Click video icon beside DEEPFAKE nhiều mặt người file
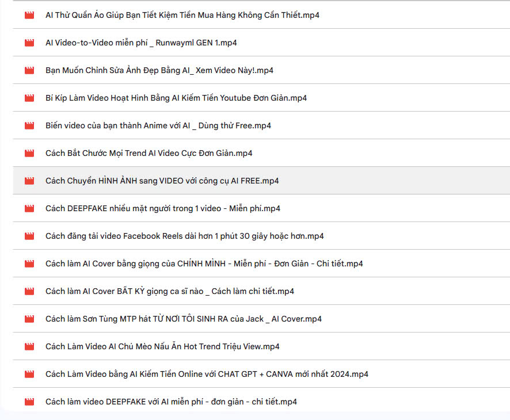Screen dimensions: 510x420 pos(29,208)
